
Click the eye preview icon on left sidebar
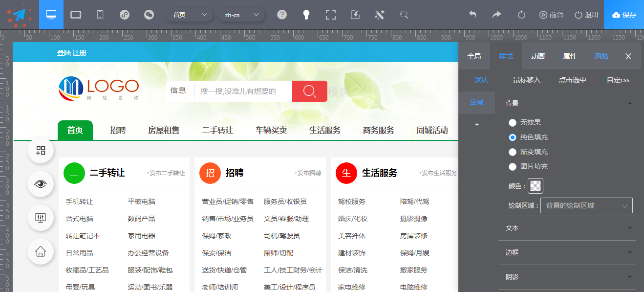(x=40, y=184)
